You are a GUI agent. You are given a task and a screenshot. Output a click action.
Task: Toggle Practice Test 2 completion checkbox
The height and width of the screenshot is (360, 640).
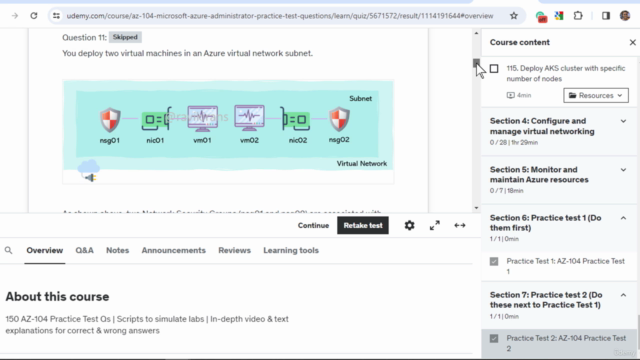point(494,338)
